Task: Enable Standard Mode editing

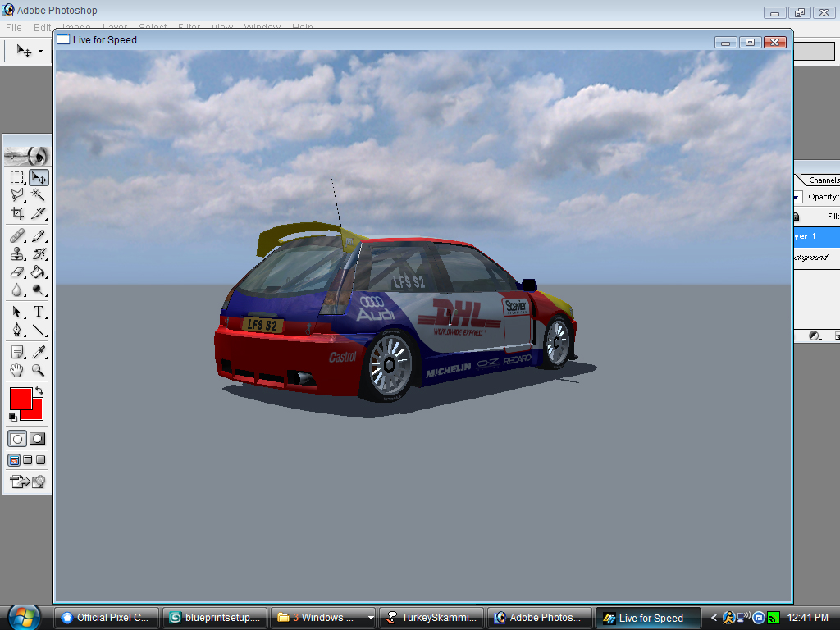Action: click(x=17, y=440)
